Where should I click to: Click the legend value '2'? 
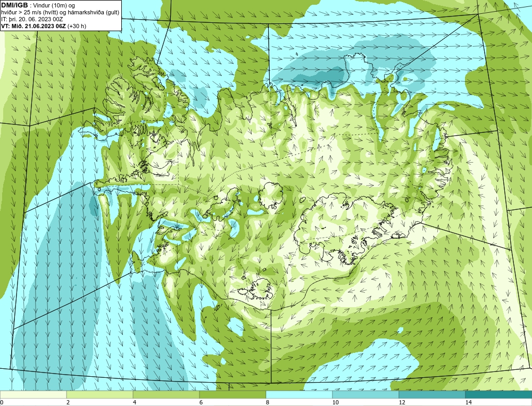click(68, 402)
